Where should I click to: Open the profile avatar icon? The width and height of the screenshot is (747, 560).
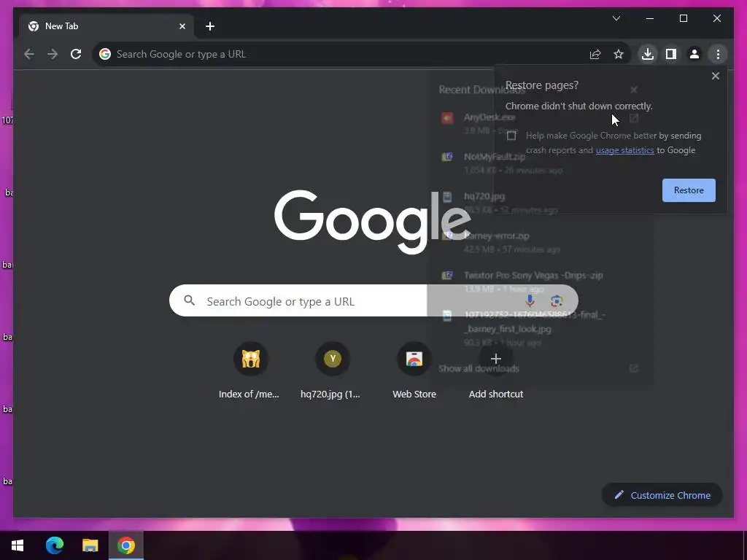click(x=694, y=54)
